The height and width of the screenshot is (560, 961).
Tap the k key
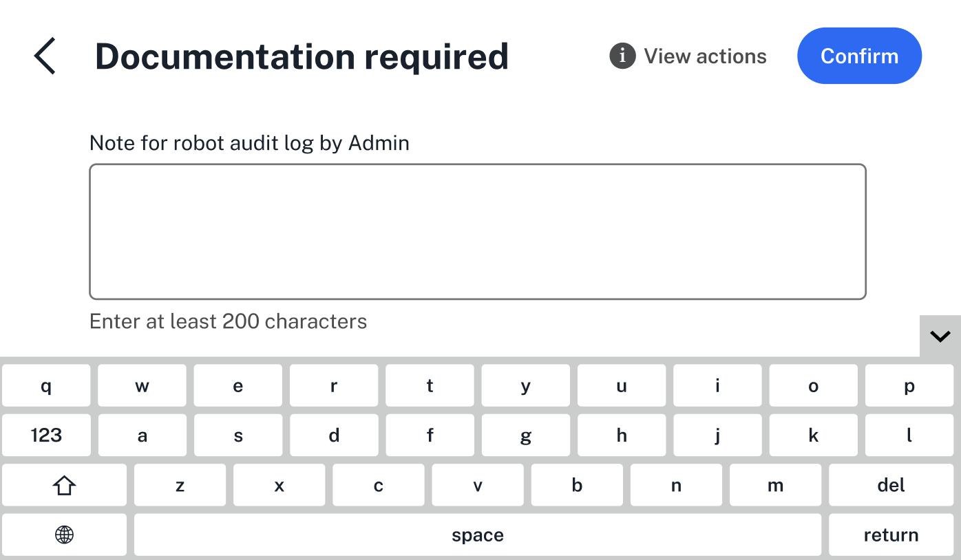813,435
